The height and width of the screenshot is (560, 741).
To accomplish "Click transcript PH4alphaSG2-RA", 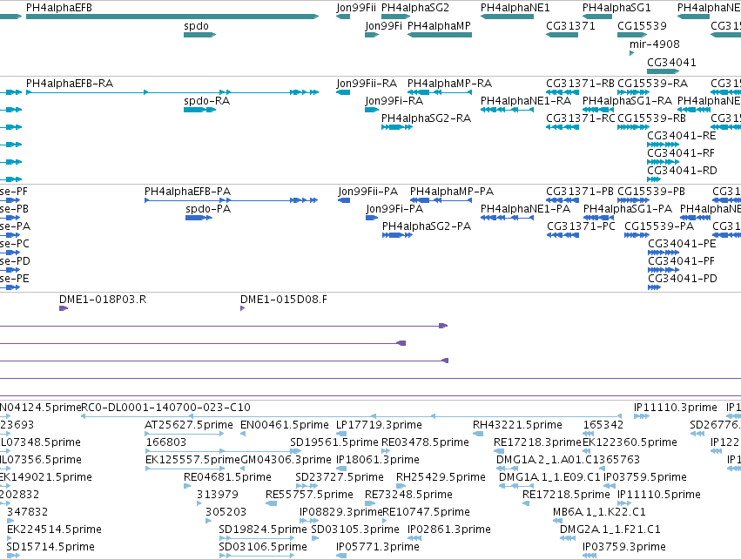I will 397,127.
